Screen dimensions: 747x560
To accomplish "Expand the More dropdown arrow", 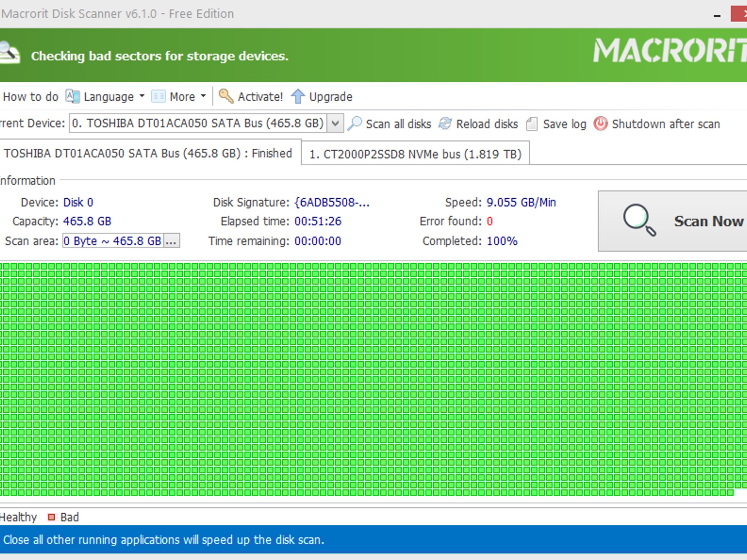I will [203, 96].
